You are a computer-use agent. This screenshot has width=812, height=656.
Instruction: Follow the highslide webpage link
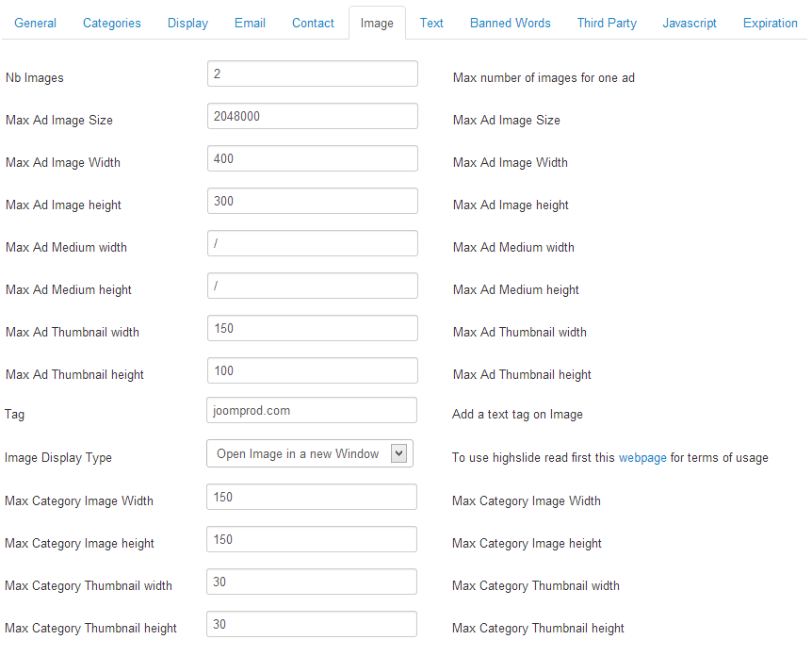[x=642, y=458]
